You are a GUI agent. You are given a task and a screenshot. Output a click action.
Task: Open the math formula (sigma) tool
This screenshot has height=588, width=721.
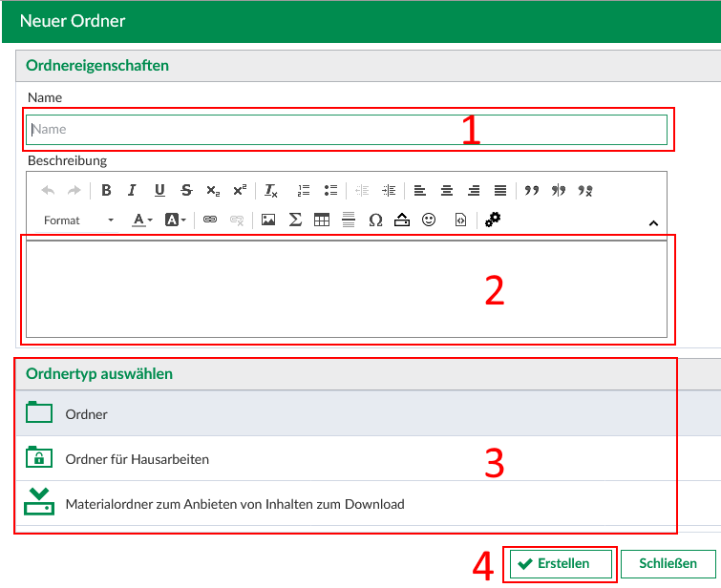pyautogui.click(x=295, y=220)
